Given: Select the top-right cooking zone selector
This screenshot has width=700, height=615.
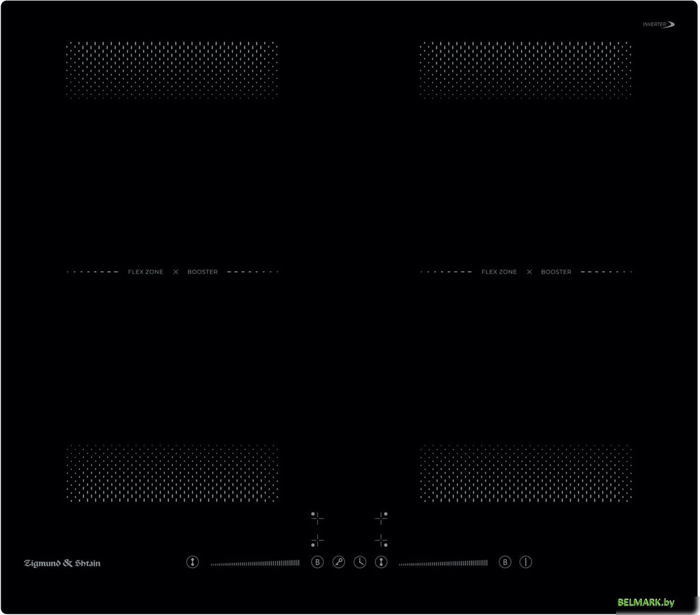Looking at the screenshot, I should 381,517.
